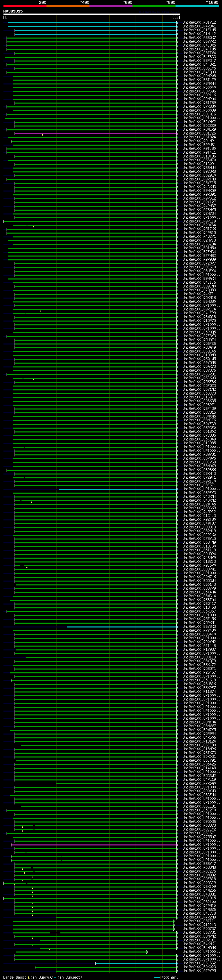The image size is (222, 980).
Task: Choose hit UniRef100_C4WTW7
Action: click(x=199, y=524)
